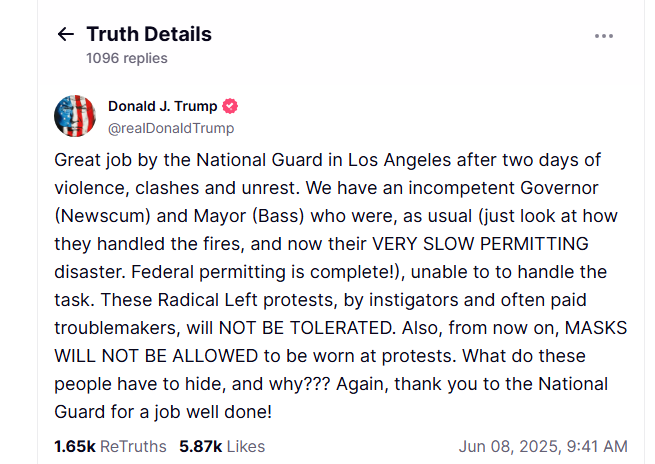This screenshot has height=464, width=655.
Task: Click the back arrow beside Truth Details
Action: (66, 34)
